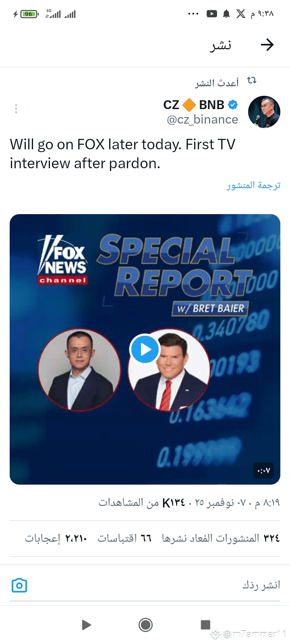The height and width of the screenshot is (644, 290).
Task: Tap the camera icon in reply bar
Action: pyautogui.click(x=19, y=585)
